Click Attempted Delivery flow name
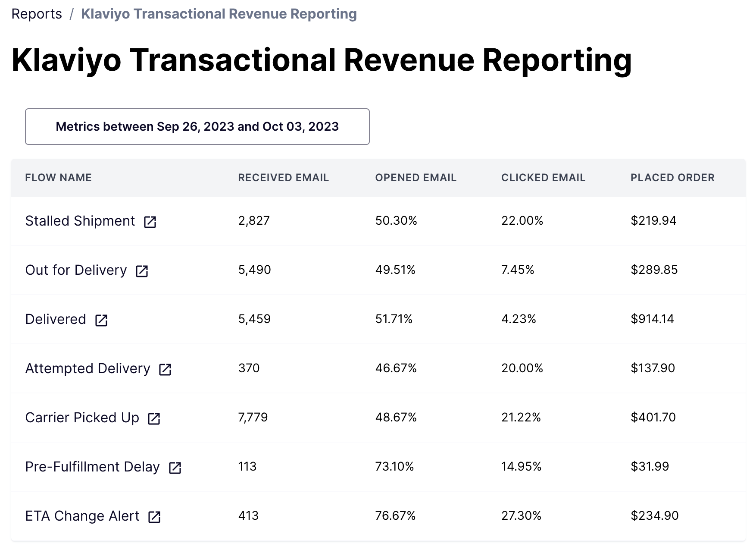 pos(88,368)
